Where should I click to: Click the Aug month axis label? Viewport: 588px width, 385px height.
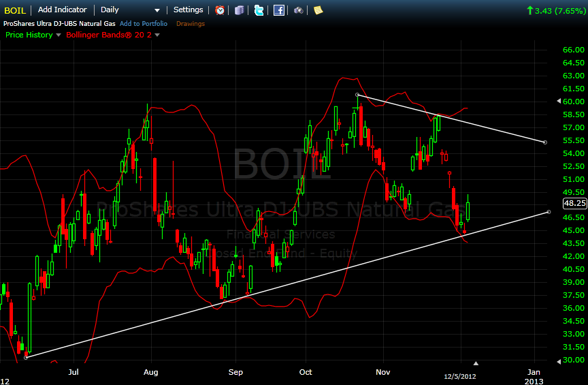point(151,372)
